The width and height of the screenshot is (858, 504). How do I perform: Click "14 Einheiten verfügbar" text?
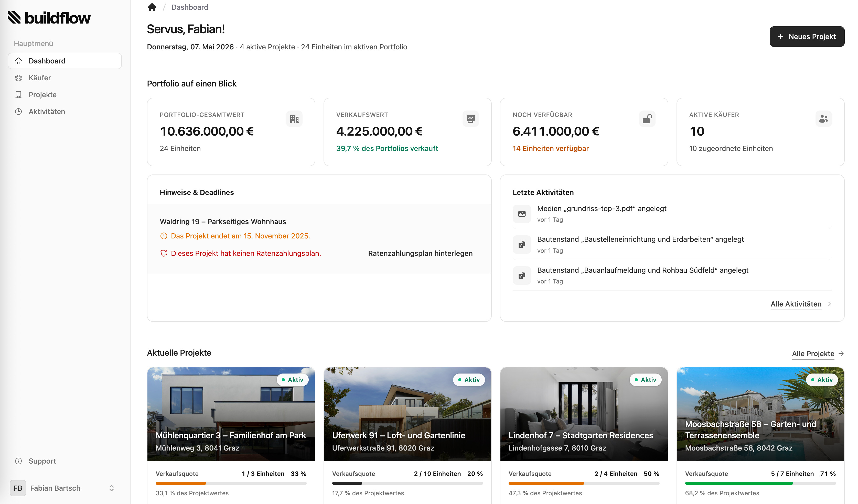[551, 148]
